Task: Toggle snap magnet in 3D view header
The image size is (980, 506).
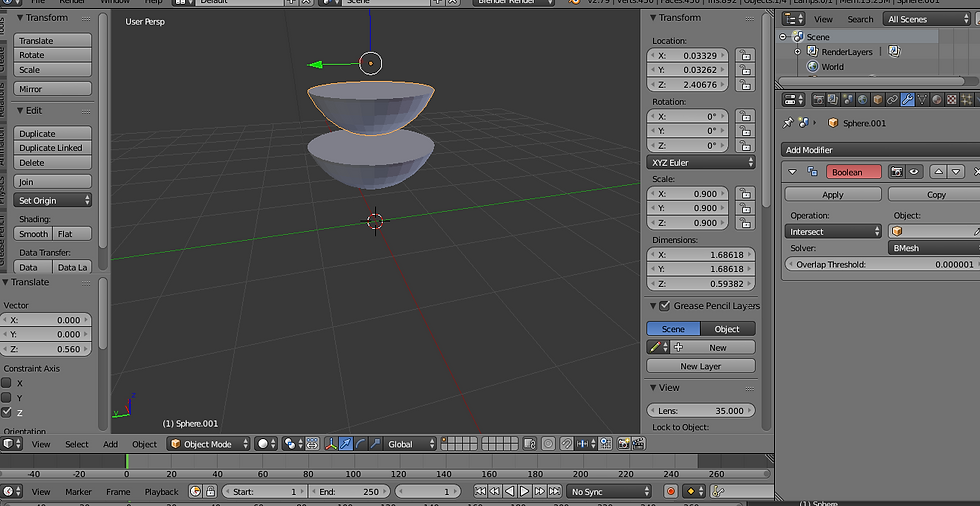Action: coord(566,444)
